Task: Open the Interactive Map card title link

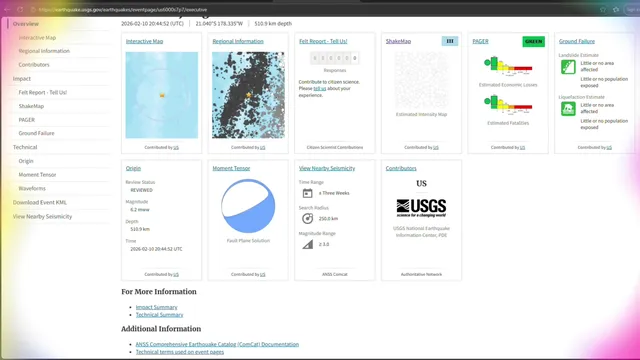Action: tap(144, 41)
